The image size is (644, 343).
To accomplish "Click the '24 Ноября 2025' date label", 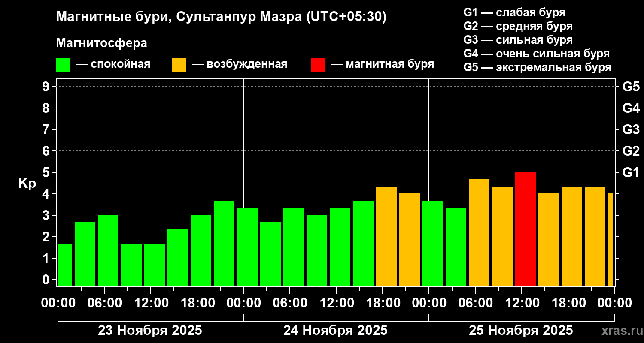I will click(335, 331).
